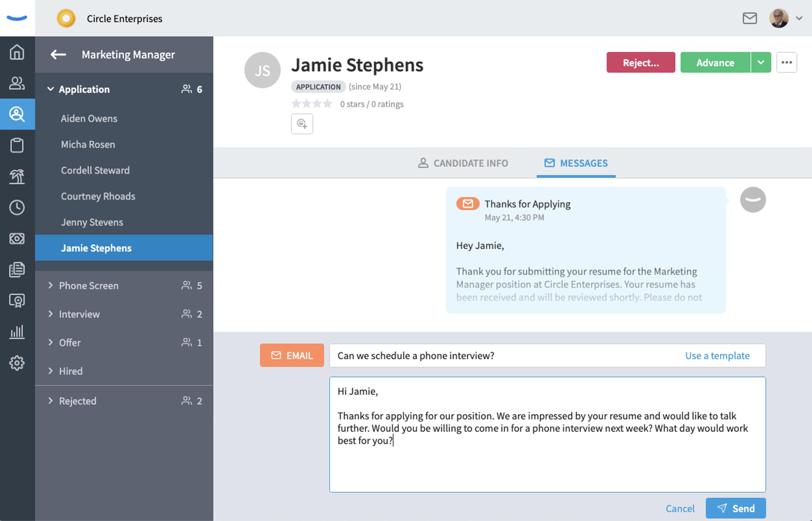The height and width of the screenshot is (521, 812).
Task: Click the add reaction emoji button
Action: pos(302,124)
